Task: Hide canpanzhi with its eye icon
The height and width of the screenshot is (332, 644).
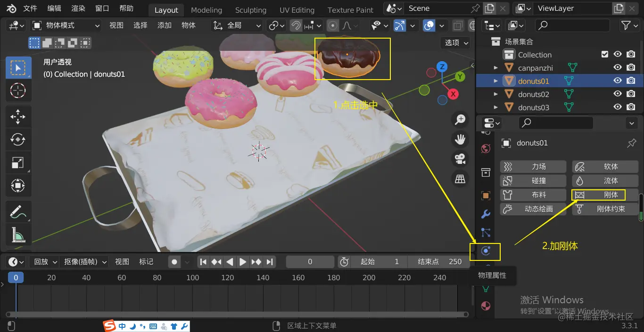Action: [618, 68]
